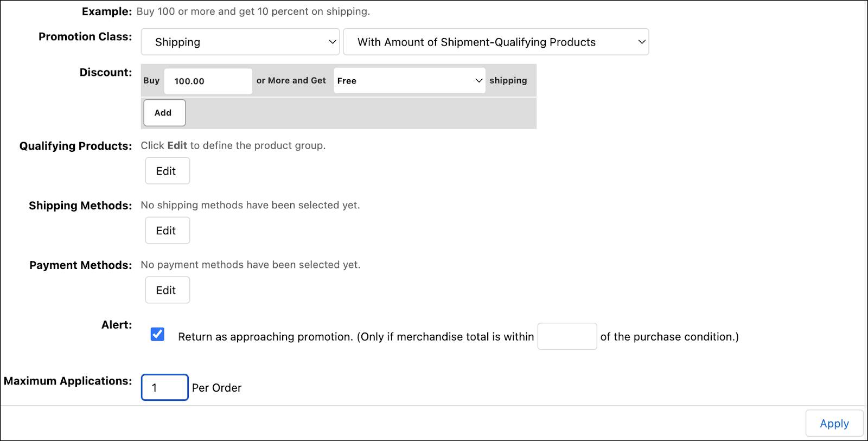The image size is (868, 441).
Task: Click the Apply button at bottom right
Action: (x=834, y=423)
